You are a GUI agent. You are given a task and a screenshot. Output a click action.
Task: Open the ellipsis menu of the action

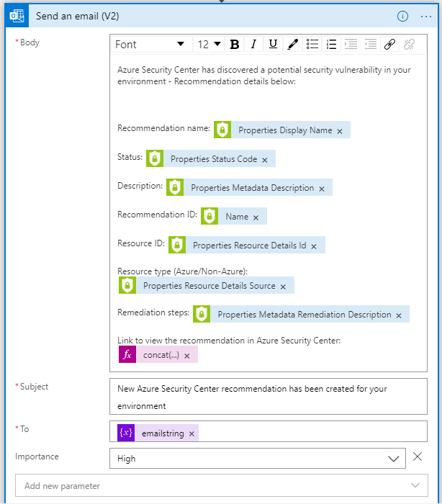[426, 17]
